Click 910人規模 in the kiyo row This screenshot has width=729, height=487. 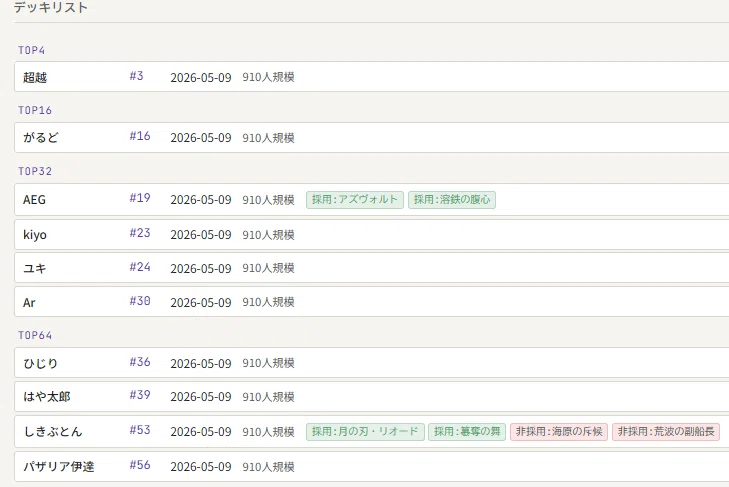(268, 235)
